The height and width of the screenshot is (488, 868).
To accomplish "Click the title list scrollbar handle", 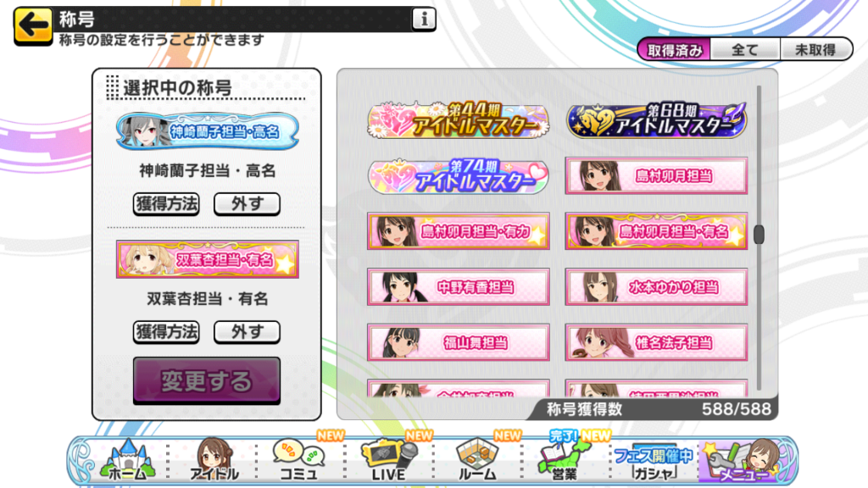I will pyautogui.click(x=759, y=235).
